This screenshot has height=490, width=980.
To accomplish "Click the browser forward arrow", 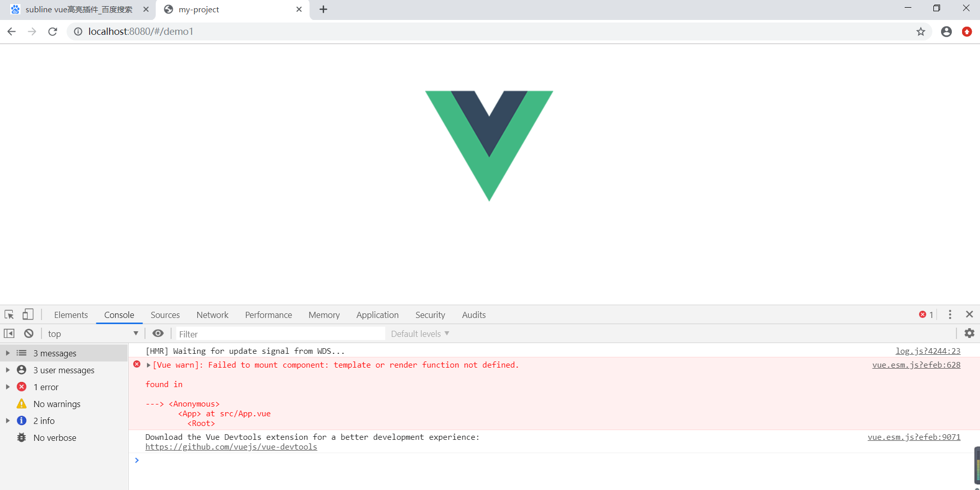I will point(32,32).
